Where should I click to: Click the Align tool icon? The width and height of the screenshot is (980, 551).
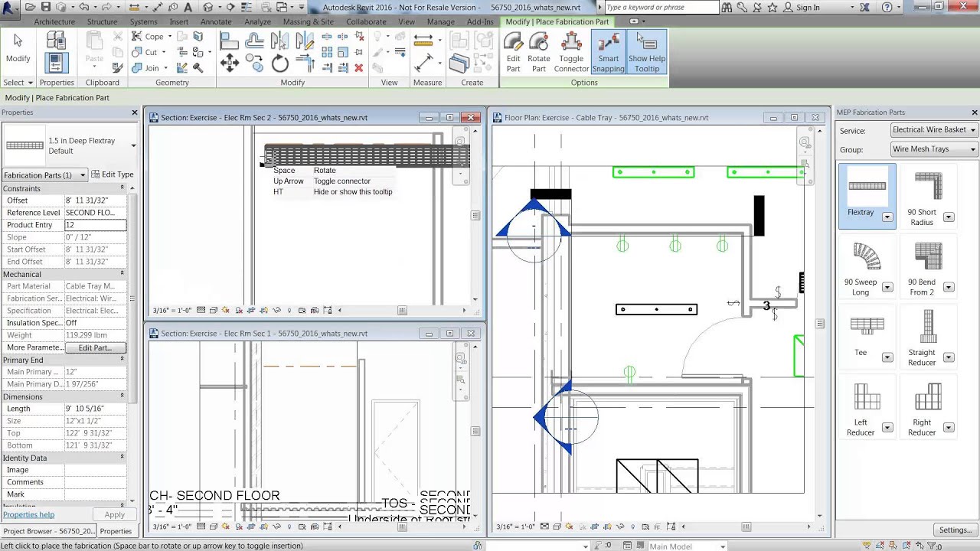[230, 41]
